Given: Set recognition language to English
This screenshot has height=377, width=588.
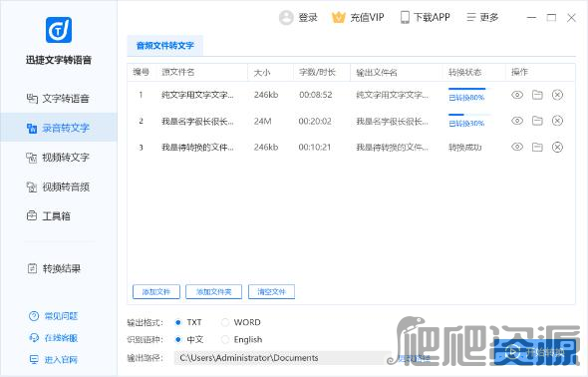Looking at the screenshot, I should (x=225, y=339).
